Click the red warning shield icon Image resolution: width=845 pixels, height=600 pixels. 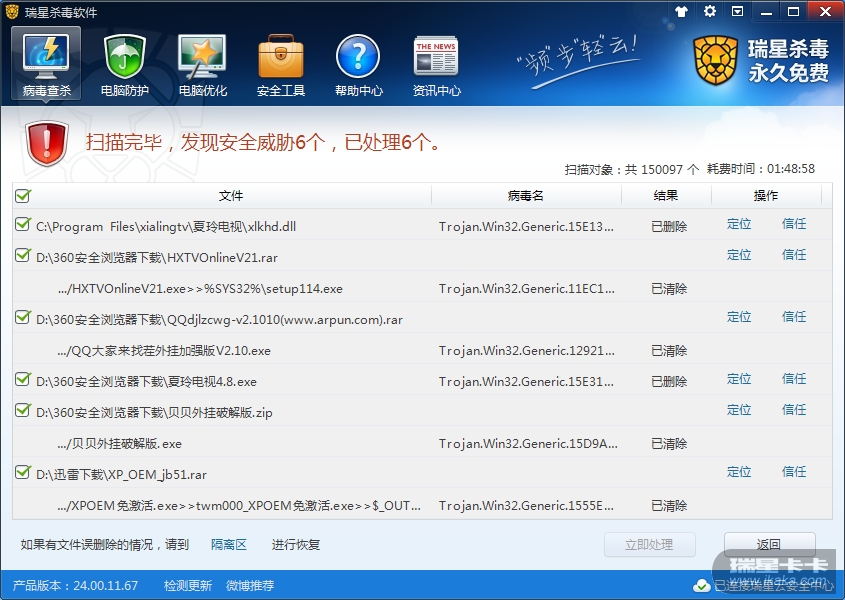(47, 143)
